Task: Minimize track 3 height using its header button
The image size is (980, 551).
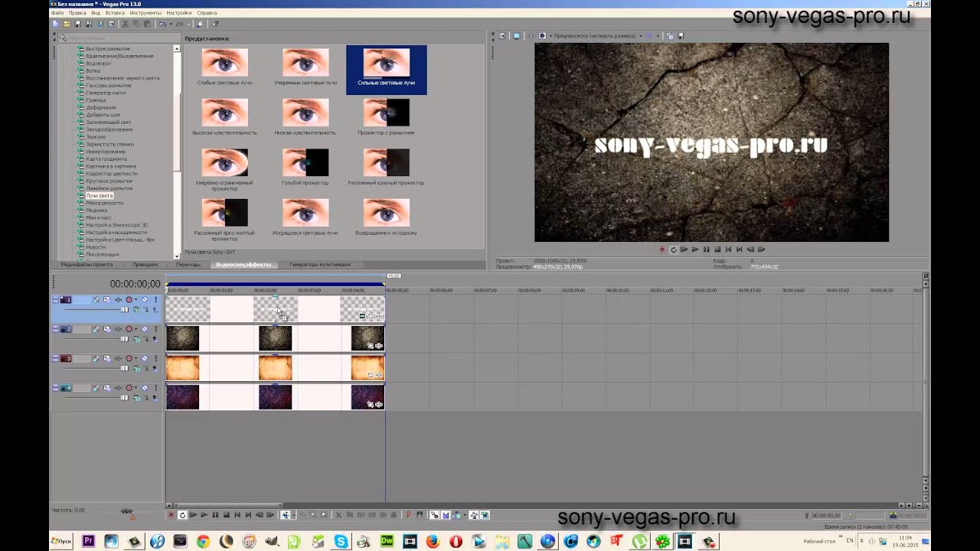Action: point(55,356)
